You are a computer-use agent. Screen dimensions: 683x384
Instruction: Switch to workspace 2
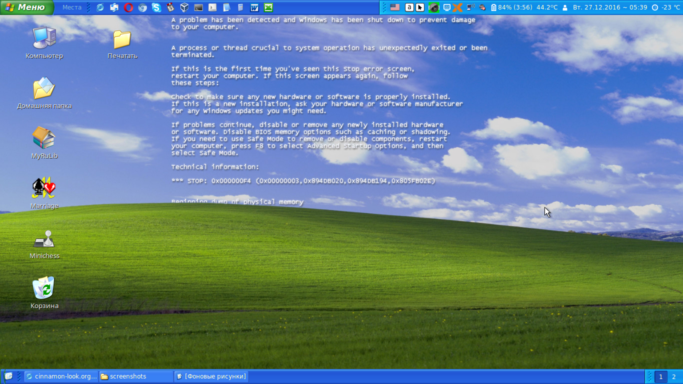tap(674, 376)
